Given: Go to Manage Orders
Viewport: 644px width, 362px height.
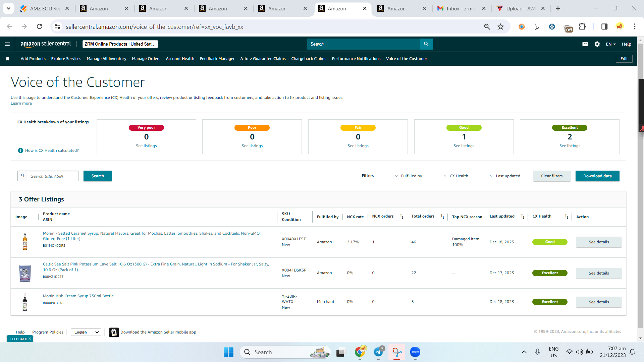Looking at the screenshot, I should (x=146, y=59).
